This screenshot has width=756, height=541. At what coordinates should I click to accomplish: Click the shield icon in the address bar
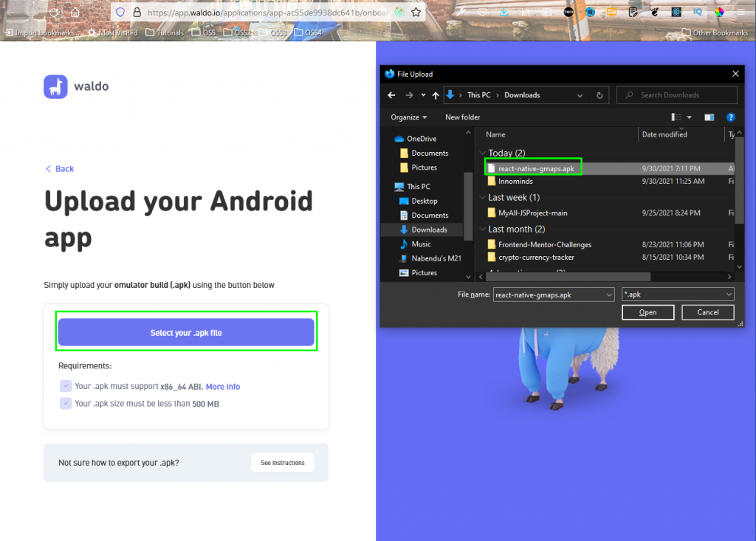(x=119, y=13)
